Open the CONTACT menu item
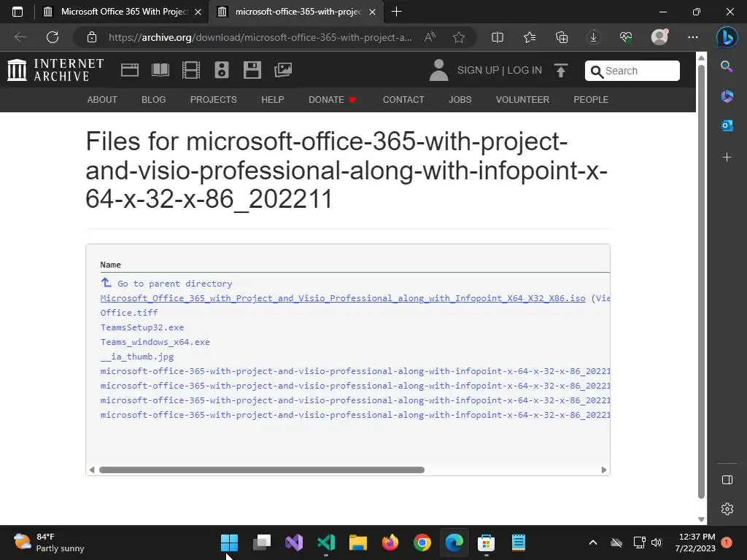This screenshot has height=560, width=747. (403, 99)
